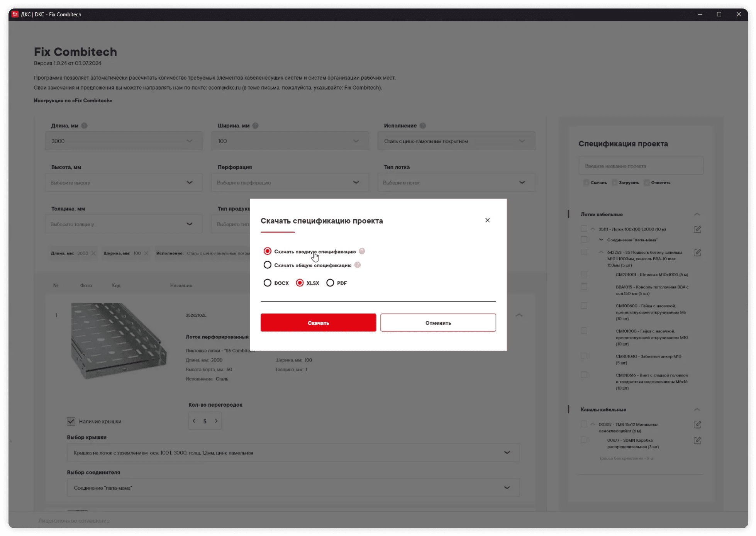Open the Выбор соединителя dropdown
Viewport: 756px width, 536px height.
[x=293, y=488]
